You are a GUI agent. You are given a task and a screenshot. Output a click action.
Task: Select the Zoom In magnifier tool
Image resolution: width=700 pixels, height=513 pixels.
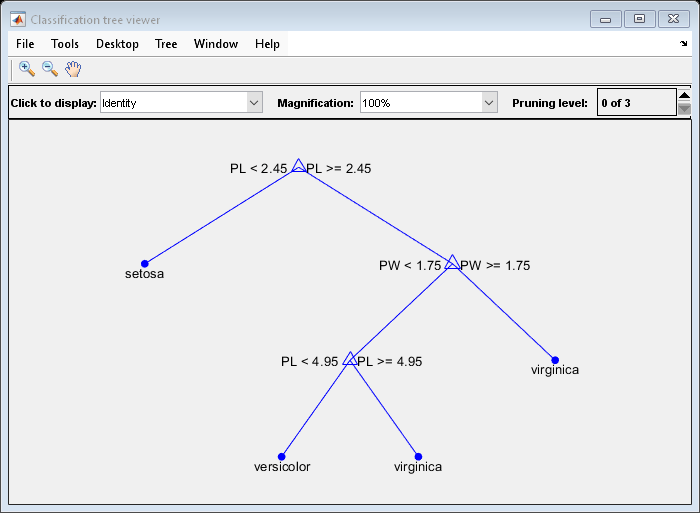26,69
